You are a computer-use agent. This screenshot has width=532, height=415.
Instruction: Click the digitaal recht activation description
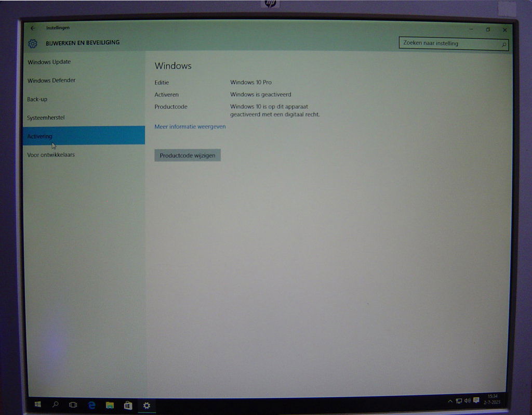(x=275, y=110)
